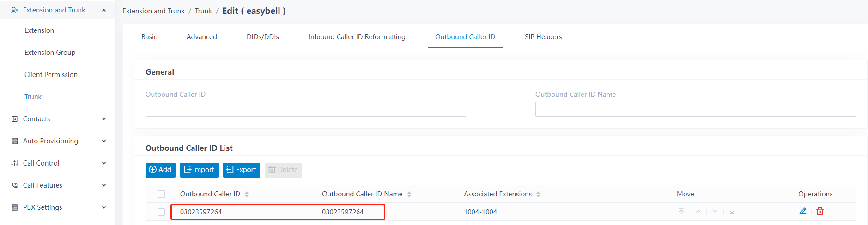
Task: Focus the Outbound Caller ID Name field
Action: 695,109
